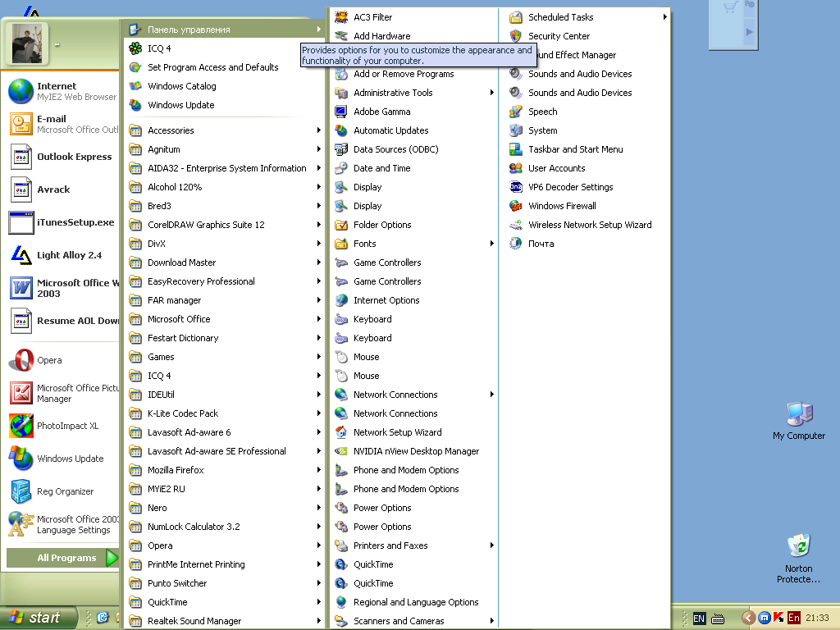Image resolution: width=840 pixels, height=630 pixels.
Task: Click the Add Hardware icon
Action: coord(341,36)
